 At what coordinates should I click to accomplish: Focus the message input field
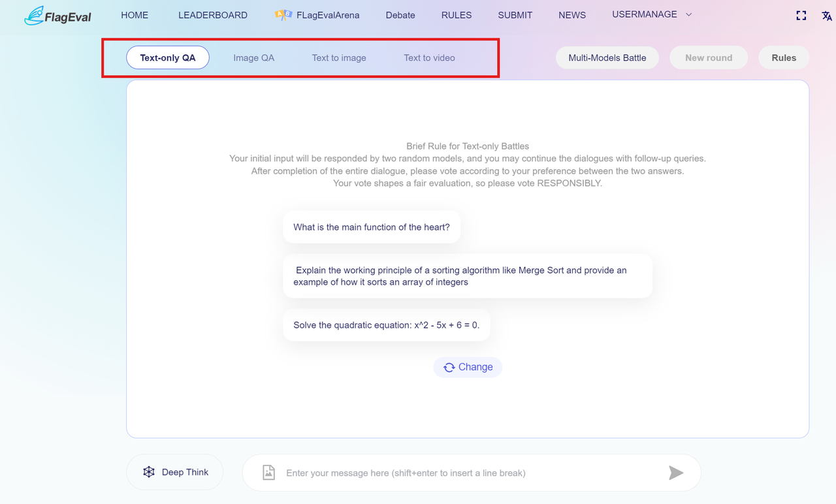pos(457,473)
